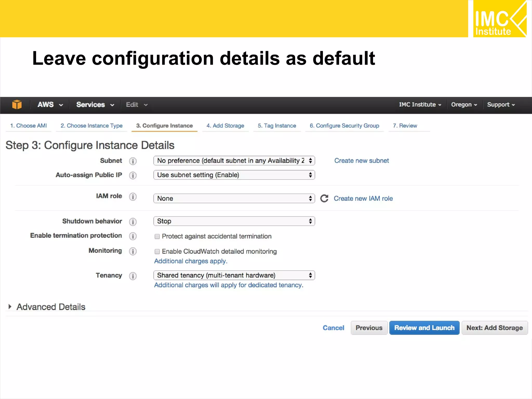
Task: Click the Step 3: Configure Instance Details heading
Action: tap(90, 145)
